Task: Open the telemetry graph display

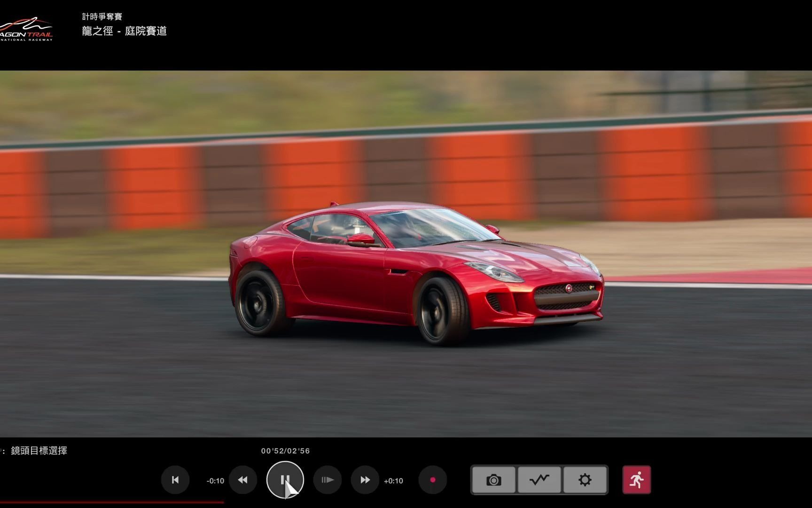Action: click(x=539, y=480)
